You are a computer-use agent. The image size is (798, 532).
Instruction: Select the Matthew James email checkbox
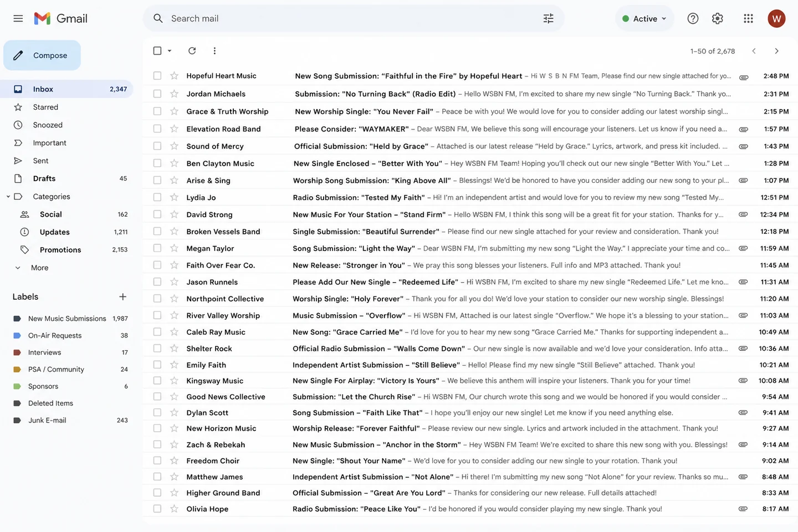(x=157, y=477)
